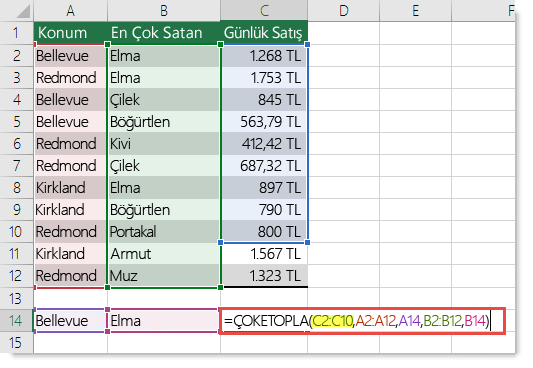The height and width of the screenshot is (368, 533).
Task: Select cell with 687,32 TL
Action: 264,166
